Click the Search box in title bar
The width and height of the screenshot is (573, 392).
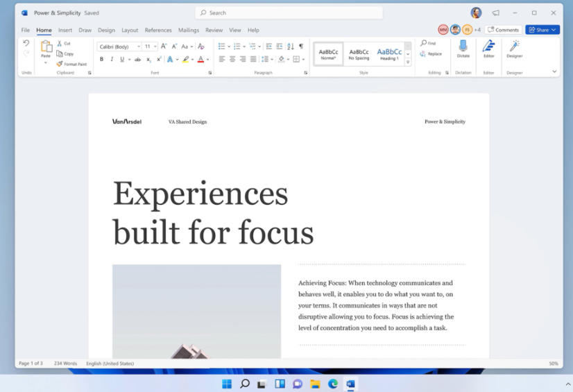289,12
